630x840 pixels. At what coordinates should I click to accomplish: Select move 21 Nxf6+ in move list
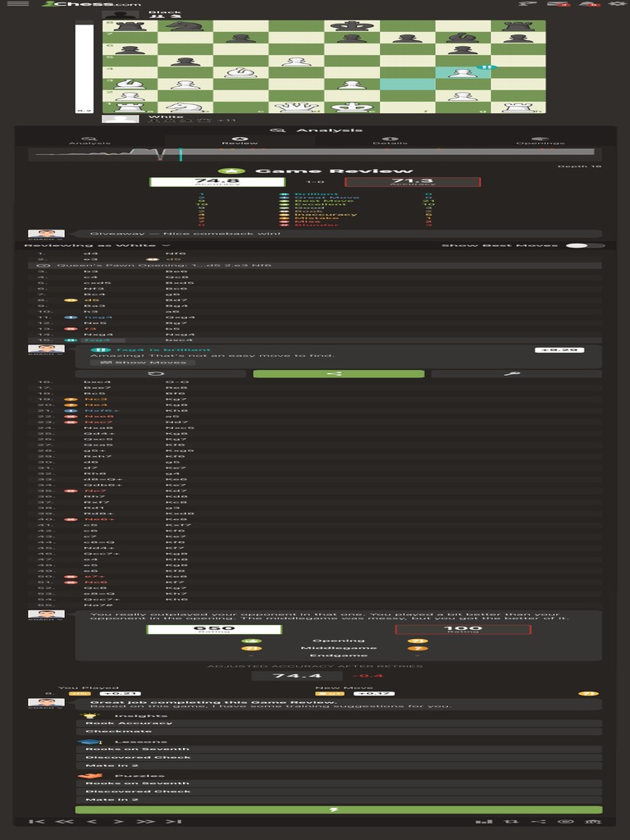(x=102, y=411)
